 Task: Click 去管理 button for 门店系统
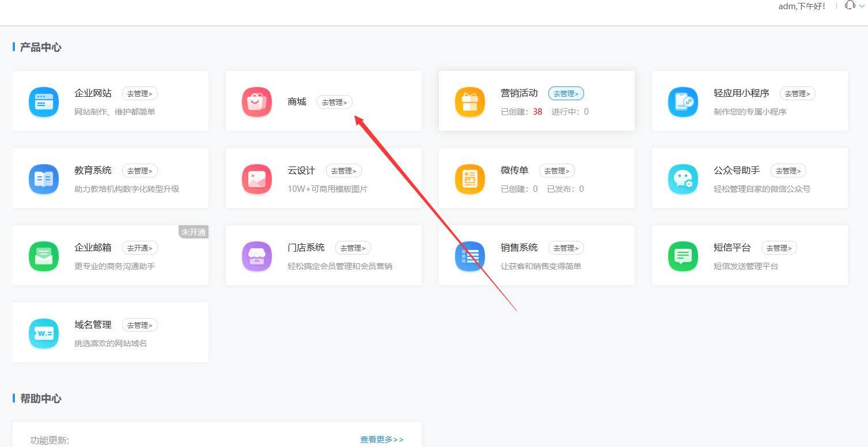[353, 248]
